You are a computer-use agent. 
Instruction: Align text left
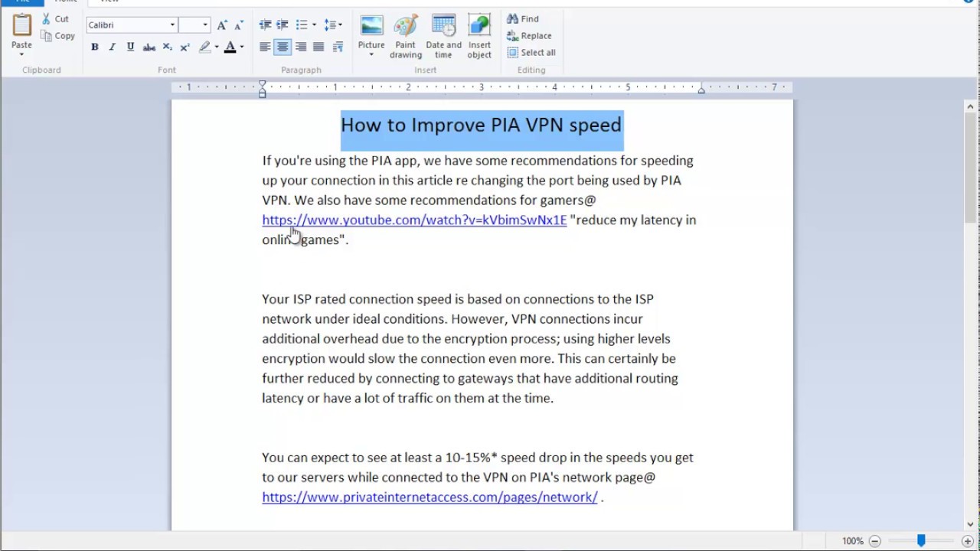pyautogui.click(x=265, y=47)
